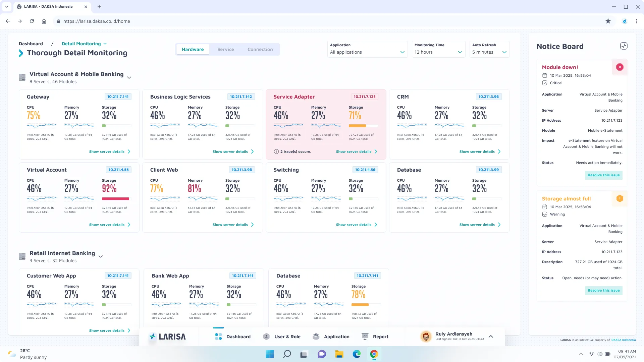Screen dimensions: 644x362
Task: Open the DAKSA Indonesia footer link
Action: click(623, 340)
